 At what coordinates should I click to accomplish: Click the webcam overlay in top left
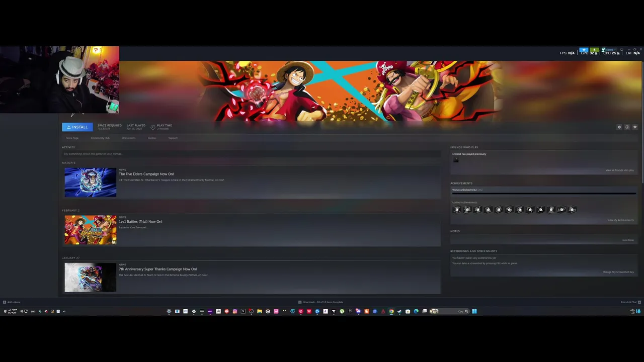(59, 79)
